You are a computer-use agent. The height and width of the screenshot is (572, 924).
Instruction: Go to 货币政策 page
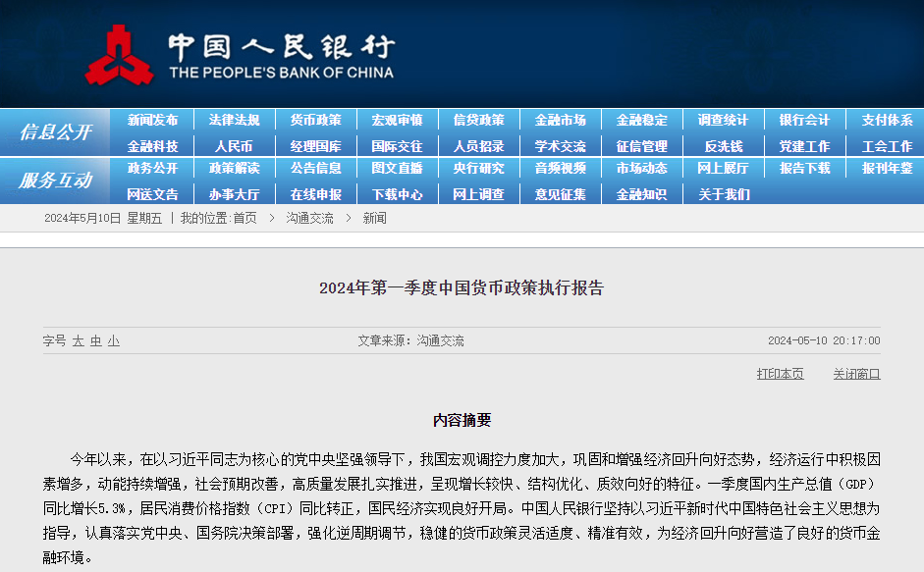[x=316, y=120]
